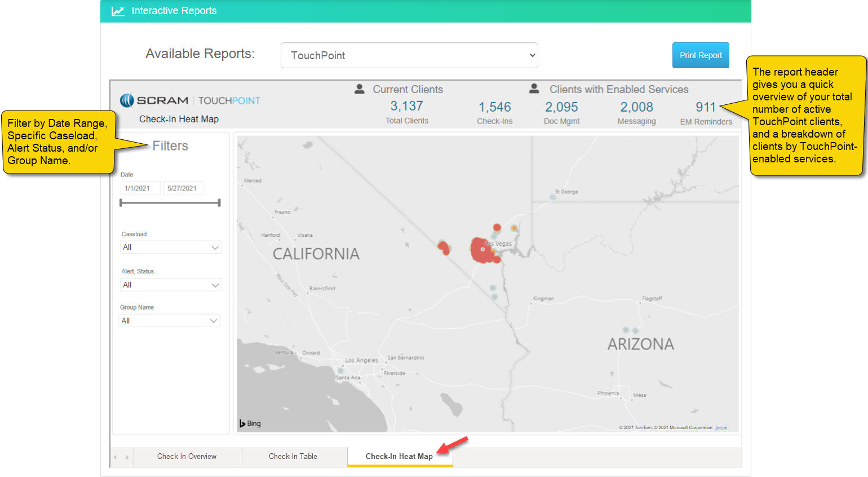Open the map Terms link

point(720,428)
